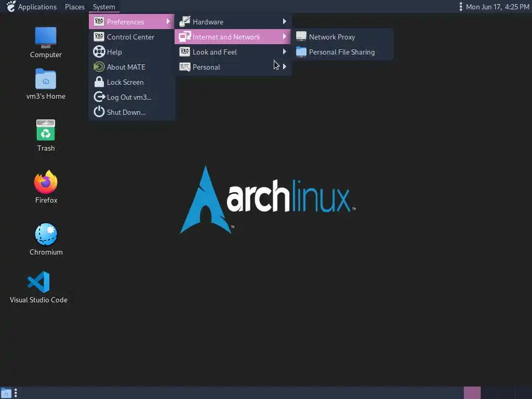Click the Hardware submenu icon
This screenshot has height=399, width=532.
pos(184,21)
